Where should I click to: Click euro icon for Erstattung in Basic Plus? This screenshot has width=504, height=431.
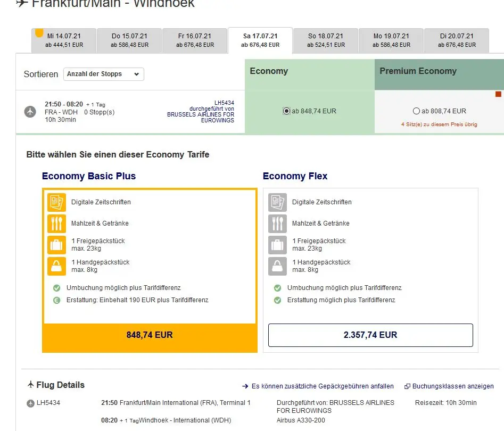56,300
